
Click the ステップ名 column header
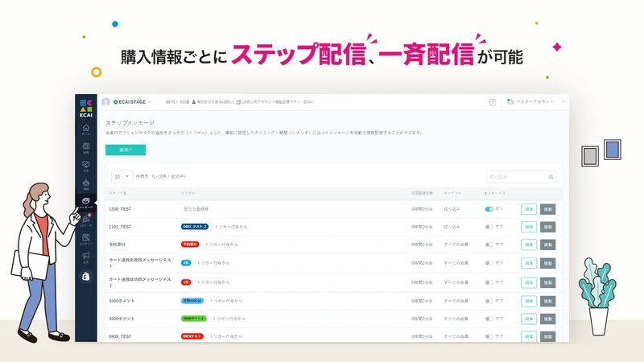point(118,193)
